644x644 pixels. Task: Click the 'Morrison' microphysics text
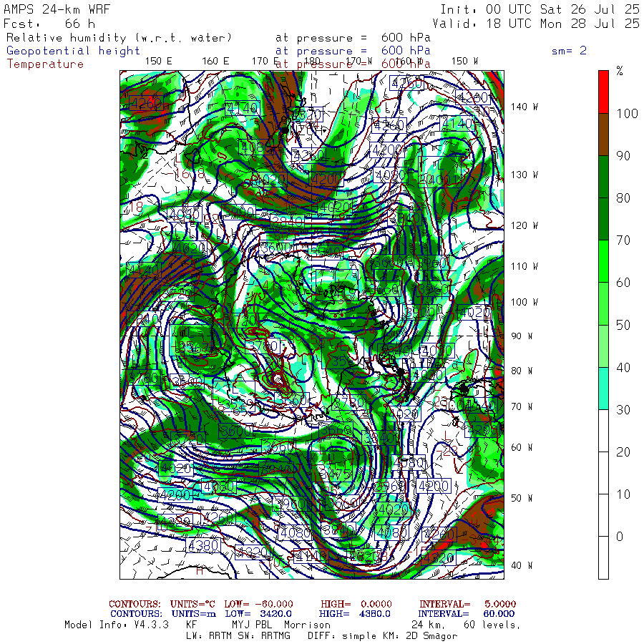[307, 625]
